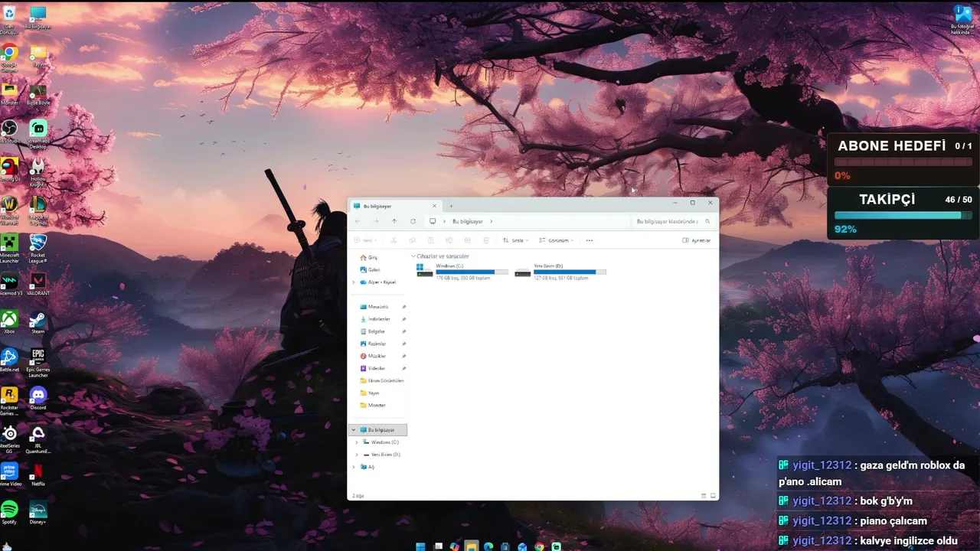980x551 pixels.
Task: Open Epic Games Launcher shortcut
Action: pos(38,363)
